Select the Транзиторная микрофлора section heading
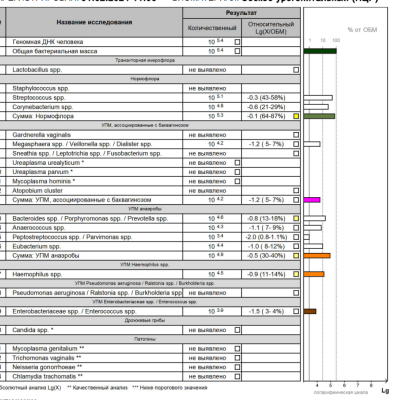The width and height of the screenshot is (400, 400). tap(145, 60)
